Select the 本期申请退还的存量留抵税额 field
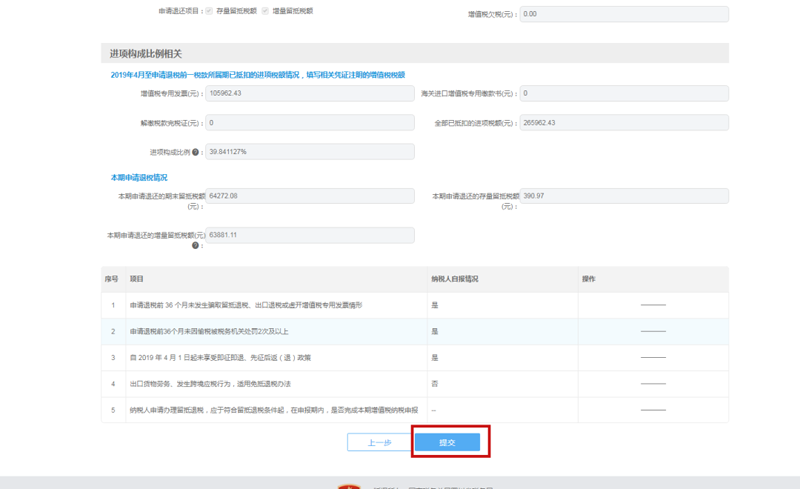 (x=624, y=196)
